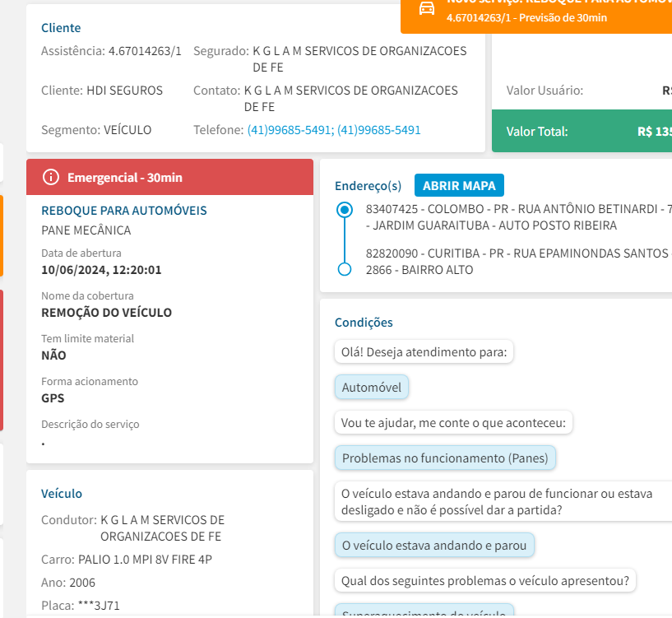Viewport: 672px width, 618px height.
Task: Click the HDI SEGUROS client name
Action: (125, 91)
